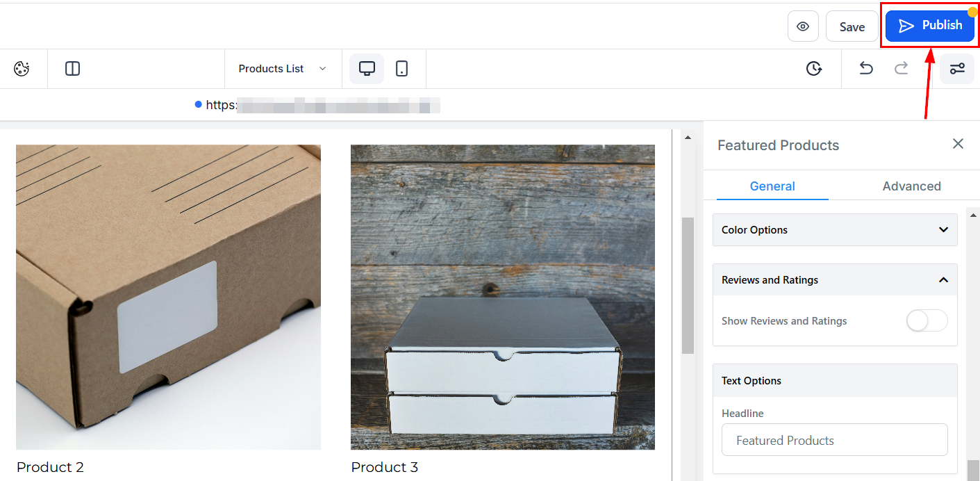Click the eye preview icon
This screenshot has width=980, height=481.
coord(803,26)
